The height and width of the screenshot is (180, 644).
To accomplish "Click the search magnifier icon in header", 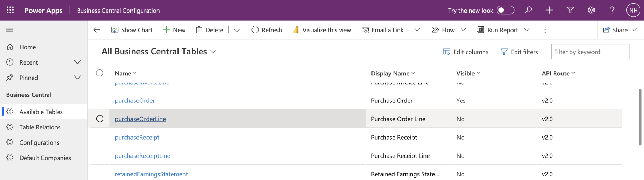I will [x=528, y=10].
